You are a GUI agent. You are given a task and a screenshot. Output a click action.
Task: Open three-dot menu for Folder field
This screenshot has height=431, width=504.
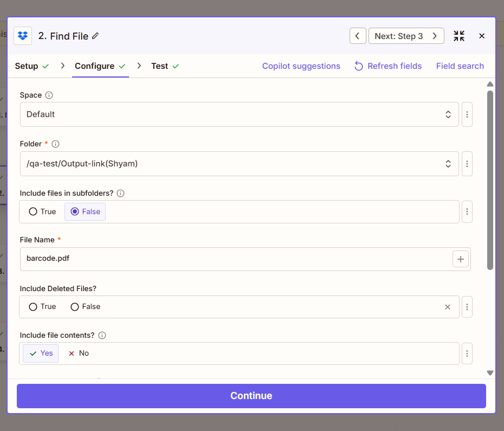[x=467, y=164]
